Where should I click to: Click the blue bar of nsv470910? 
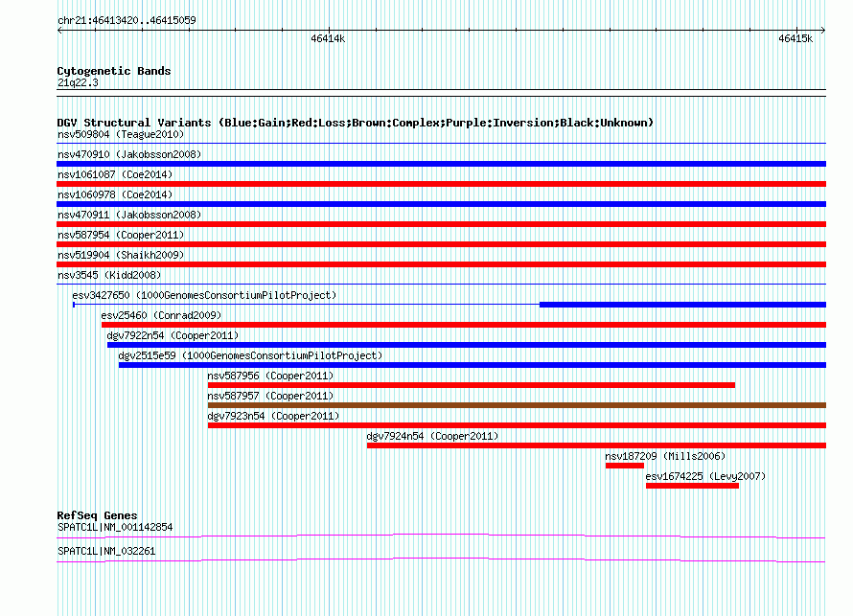point(441,164)
